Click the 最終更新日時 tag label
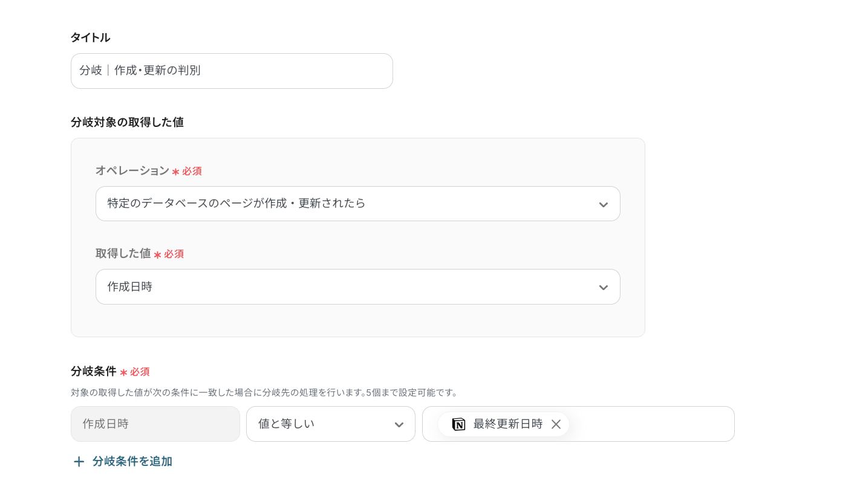Image resolution: width=860 pixels, height=504 pixels. (508, 424)
